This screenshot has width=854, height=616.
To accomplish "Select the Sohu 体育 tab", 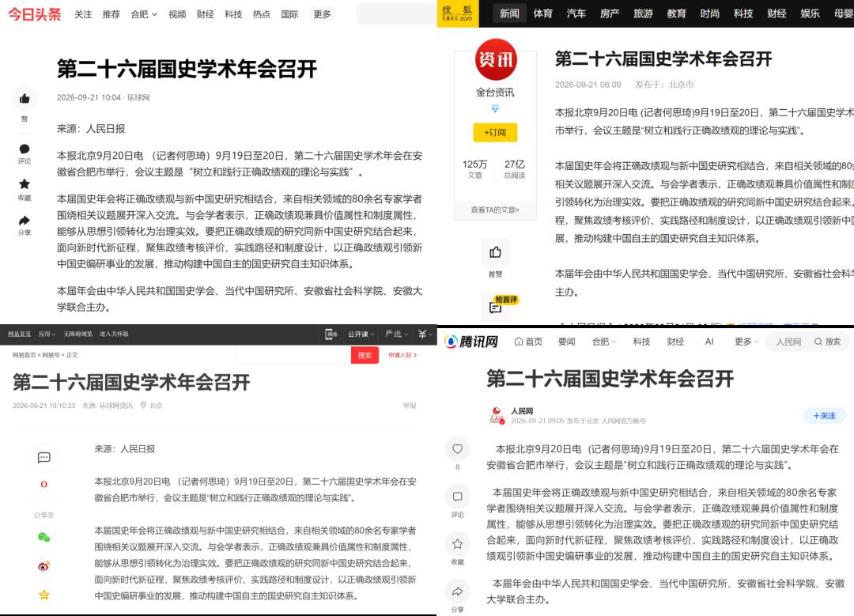I will click(x=542, y=13).
